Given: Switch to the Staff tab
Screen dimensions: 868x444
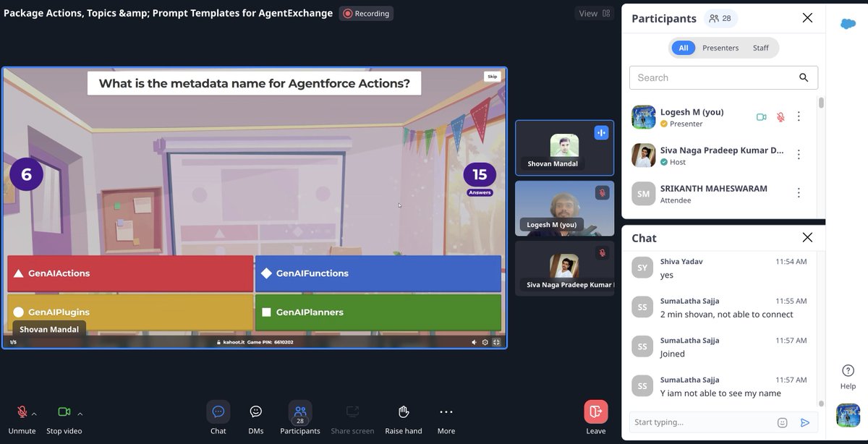Looking at the screenshot, I should click(x=761, y=48).
